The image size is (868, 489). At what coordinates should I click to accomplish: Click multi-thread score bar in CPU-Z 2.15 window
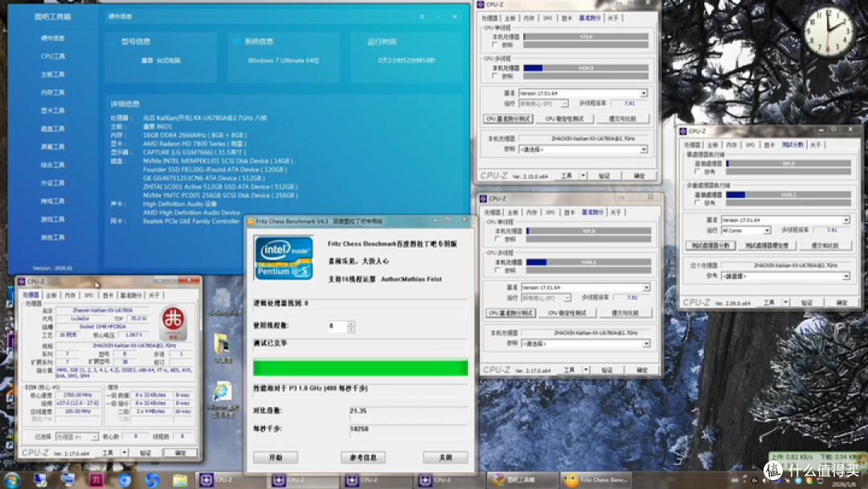[586, 68]
